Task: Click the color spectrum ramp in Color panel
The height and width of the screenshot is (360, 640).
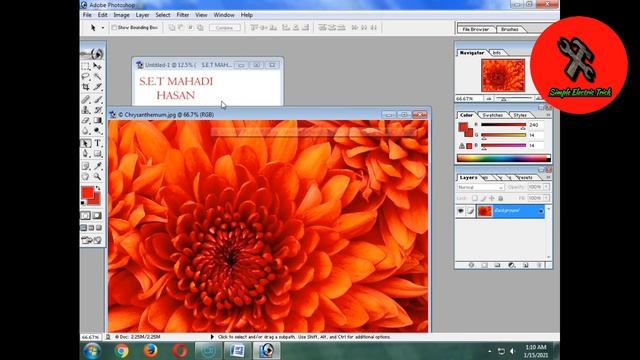Action: click(503, 158)
